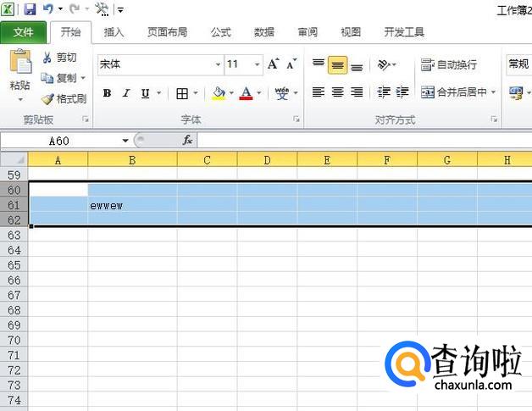This screenshot has width=532, height=411.
Task: Customize Quick Access Toolbar dropdown
Action: [x=120, y=10]
